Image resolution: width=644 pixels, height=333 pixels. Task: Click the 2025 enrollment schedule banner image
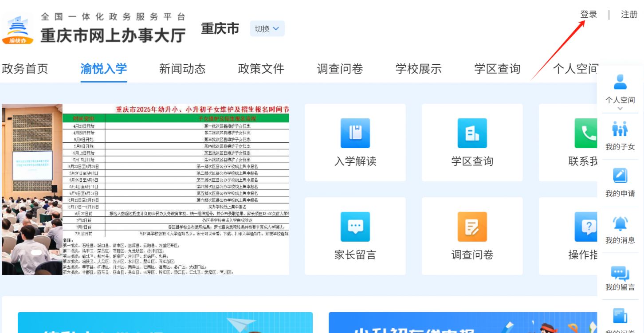tap(145, 189)
